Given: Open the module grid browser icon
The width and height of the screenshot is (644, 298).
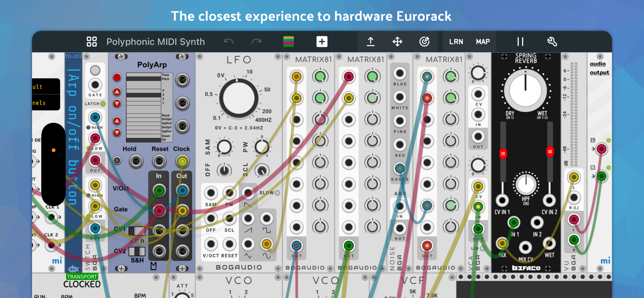Looking at the screenshot, I should coord(92,42).
